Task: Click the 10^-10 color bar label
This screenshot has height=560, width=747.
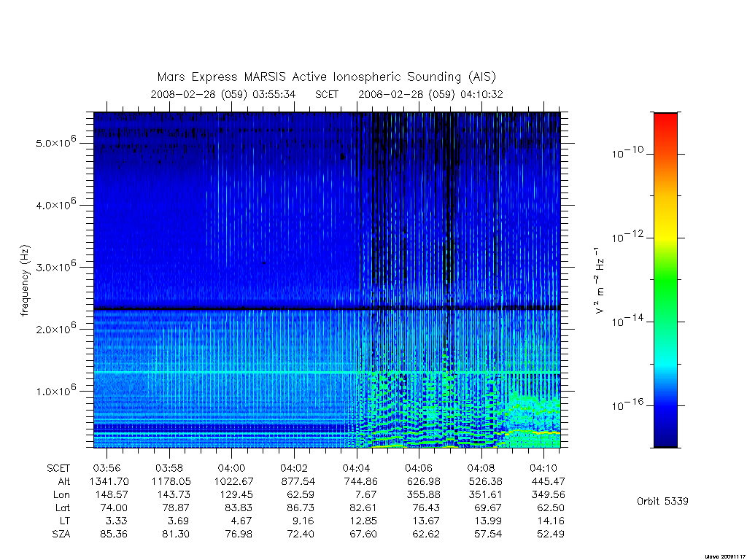Action: [x=627, y=152]
